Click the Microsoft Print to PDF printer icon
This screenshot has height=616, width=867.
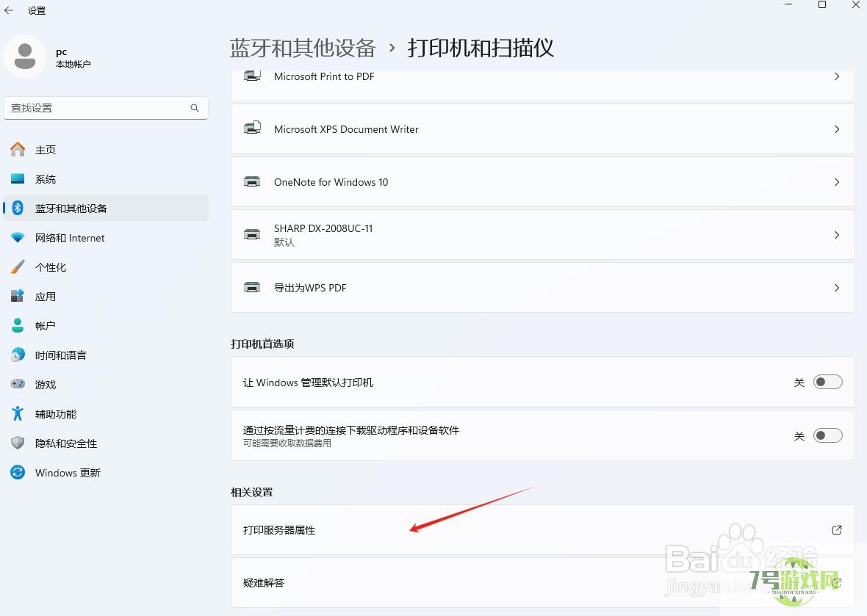pos(252,76)
